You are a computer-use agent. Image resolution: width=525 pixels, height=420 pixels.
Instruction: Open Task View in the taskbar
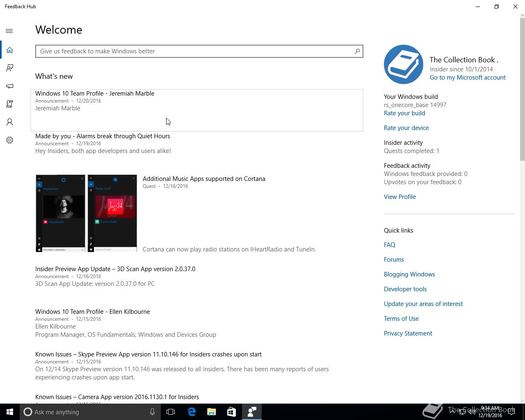(x=171, y=412)
